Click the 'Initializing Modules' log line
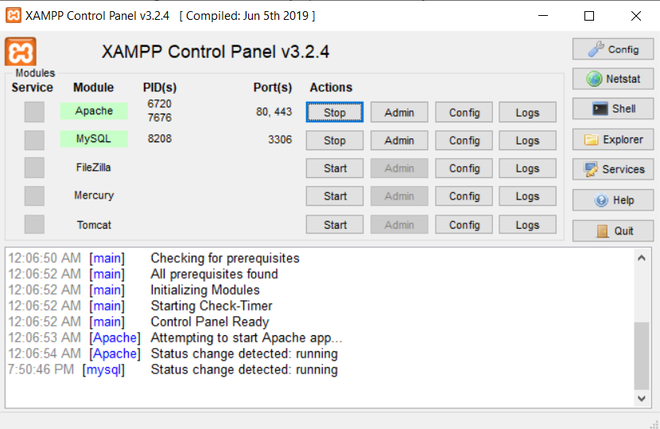Screen dimensions: 660x429 click(x=205, y=290)
